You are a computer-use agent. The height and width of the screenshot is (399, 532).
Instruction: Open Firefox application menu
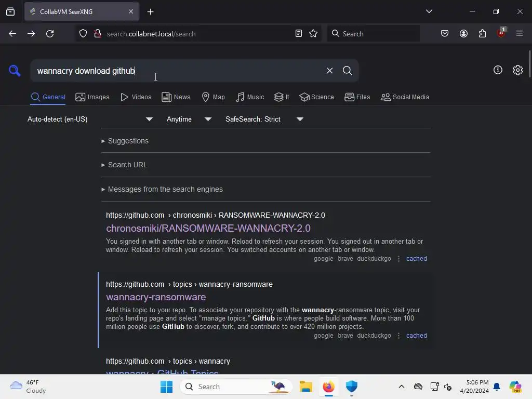pyautogui.click(x=519, y=33)
